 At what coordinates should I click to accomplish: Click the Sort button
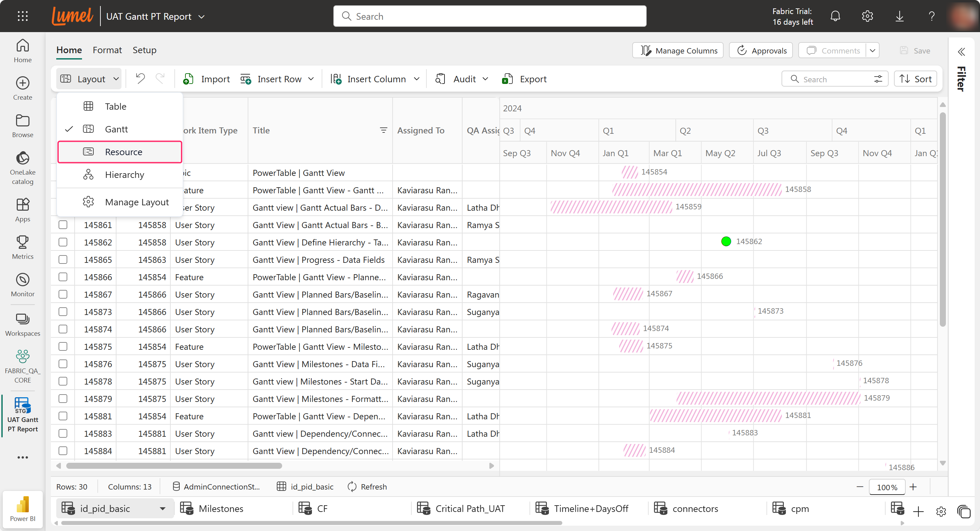tap(915, 79)
